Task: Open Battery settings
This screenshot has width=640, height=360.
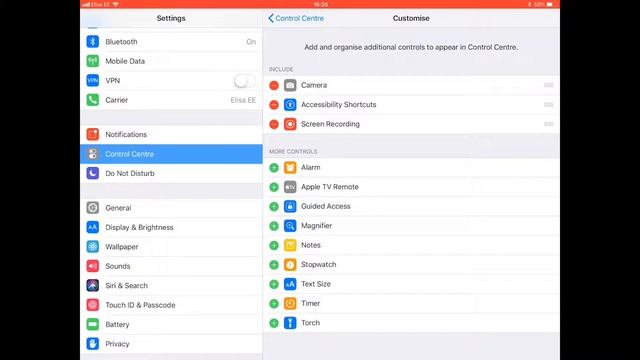Action: pos(171,324)
